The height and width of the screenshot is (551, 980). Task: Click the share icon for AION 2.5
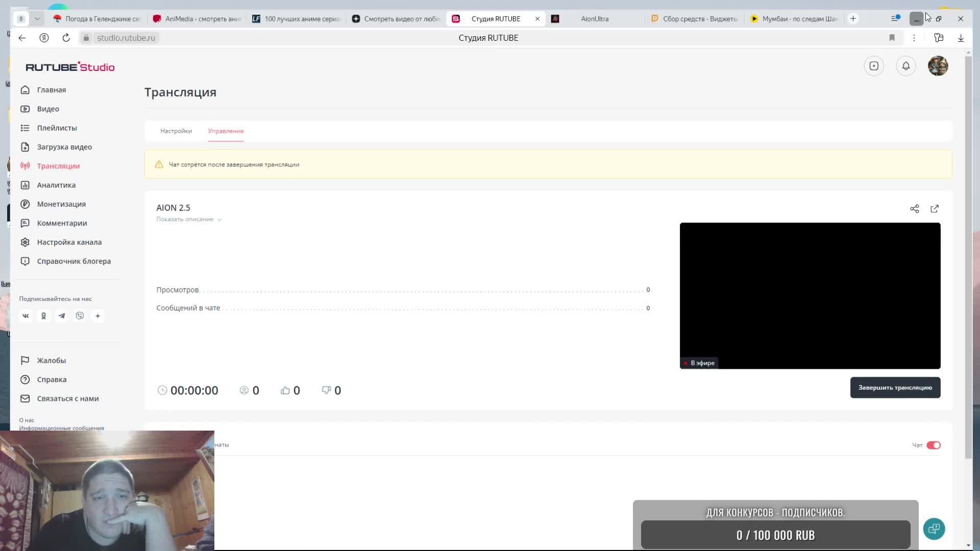pyautogui.click(x=915, y=209)
